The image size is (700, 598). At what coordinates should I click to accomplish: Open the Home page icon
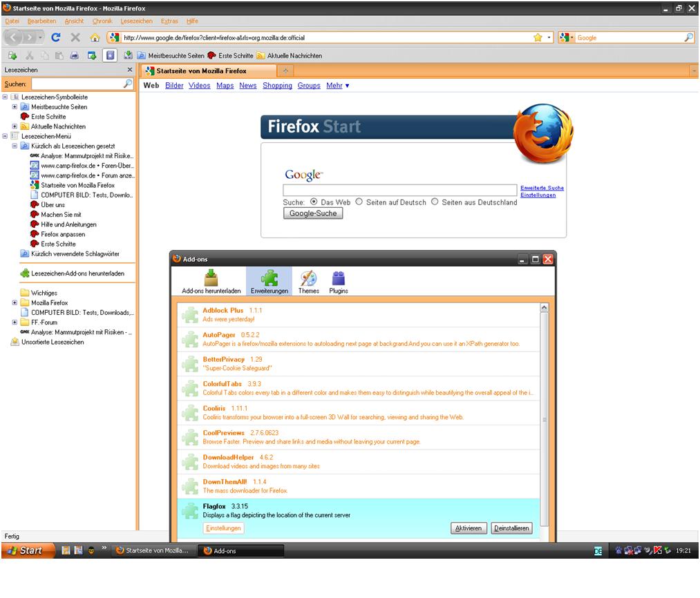pos(95,37)
